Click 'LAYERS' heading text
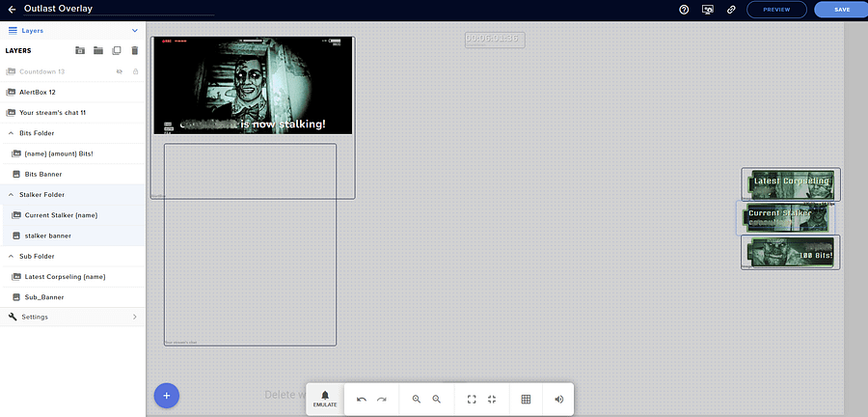This screenshot has height=417, width=868. 18,51
